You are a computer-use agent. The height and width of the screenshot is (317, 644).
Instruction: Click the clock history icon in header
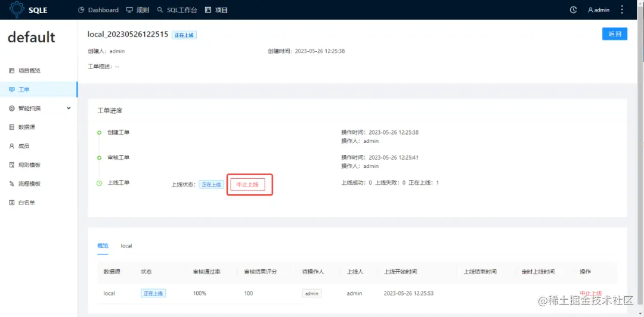pos(574,10)
